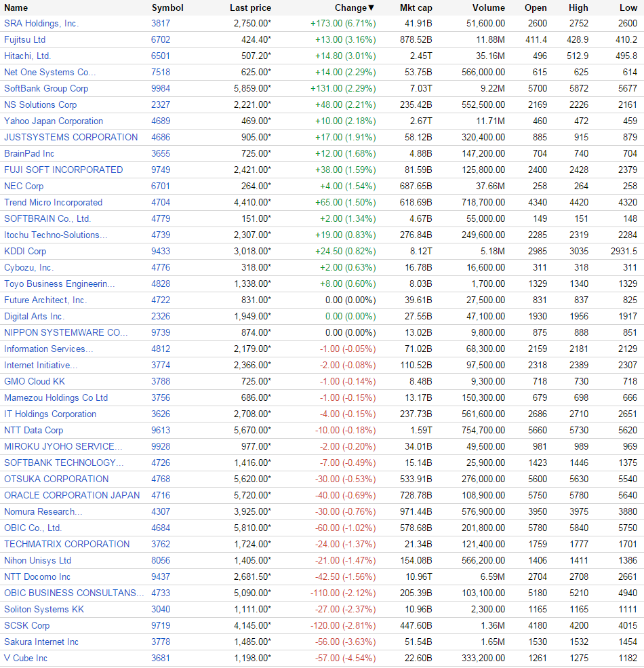Sort by the Symbol column header
Viewport: 644px width, 668px height.
pos(167,7)
